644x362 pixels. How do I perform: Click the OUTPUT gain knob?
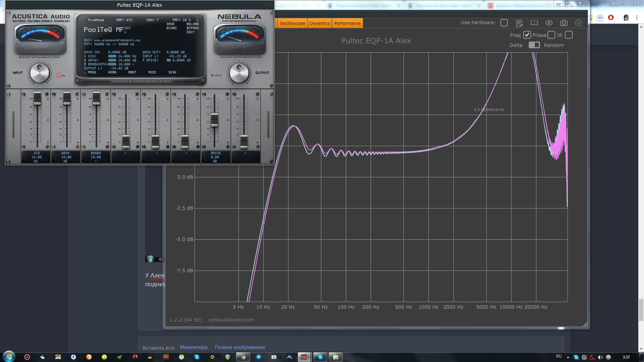239,73
